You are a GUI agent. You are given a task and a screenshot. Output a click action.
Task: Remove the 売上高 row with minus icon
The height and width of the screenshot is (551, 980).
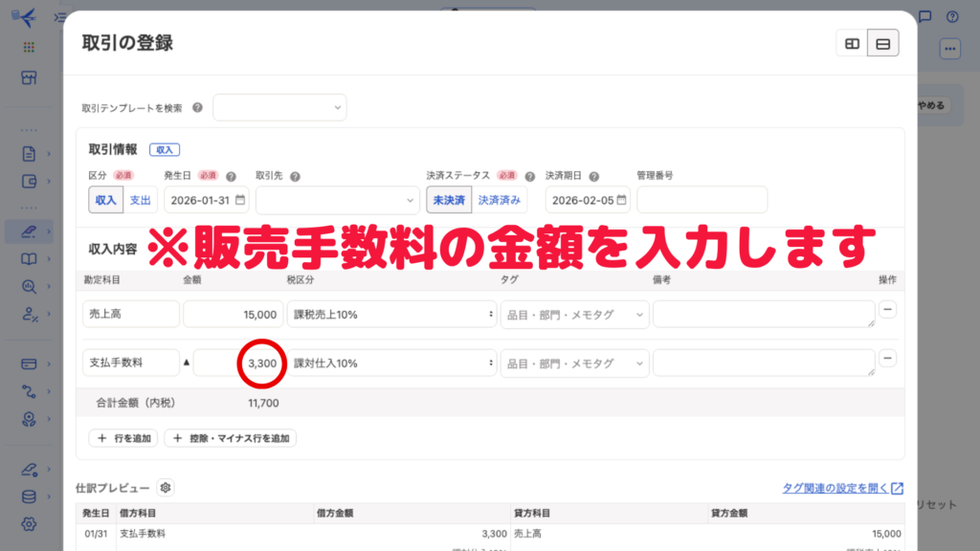coord(887,310)
